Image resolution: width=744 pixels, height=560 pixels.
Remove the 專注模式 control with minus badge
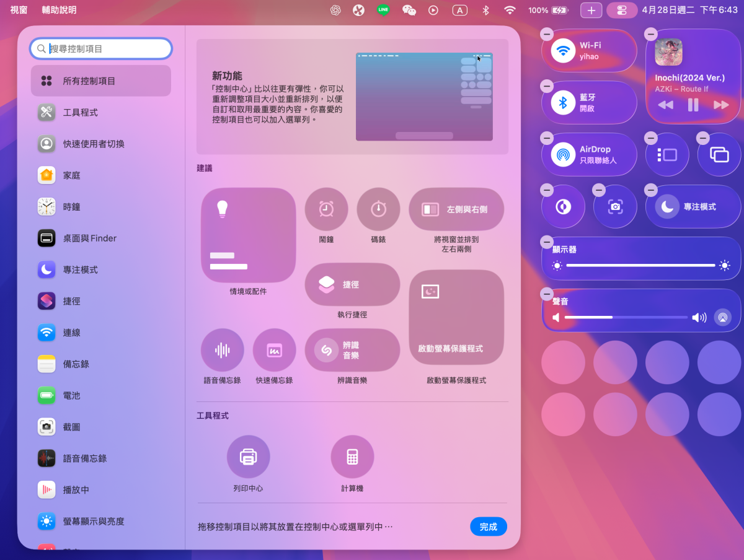(650, 190)
